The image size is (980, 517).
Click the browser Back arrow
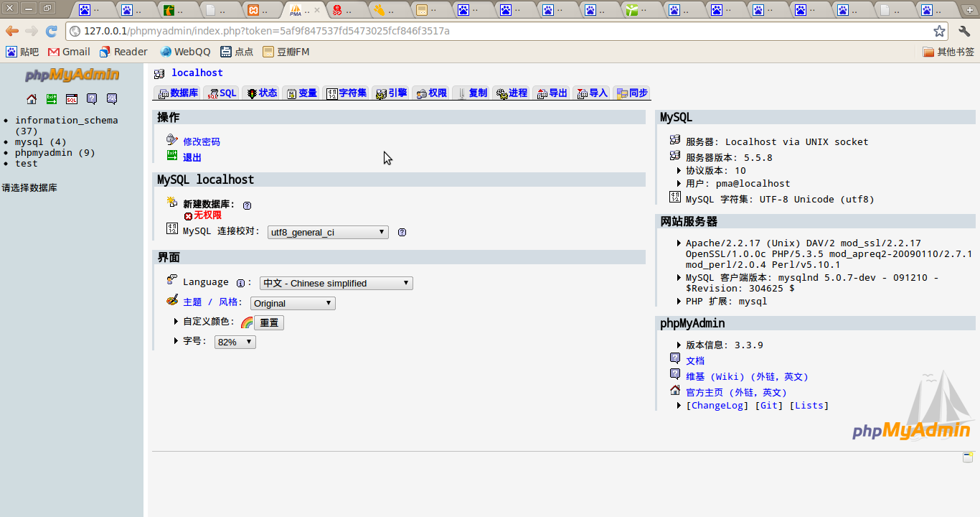(12, 31)
